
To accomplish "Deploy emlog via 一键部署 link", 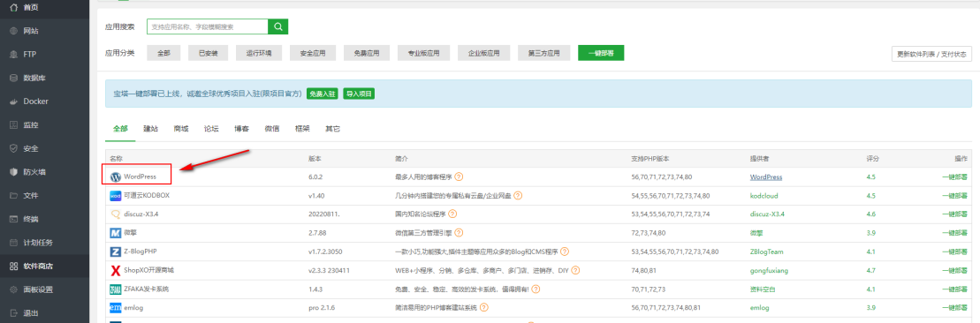I will (x=954, y=308).
